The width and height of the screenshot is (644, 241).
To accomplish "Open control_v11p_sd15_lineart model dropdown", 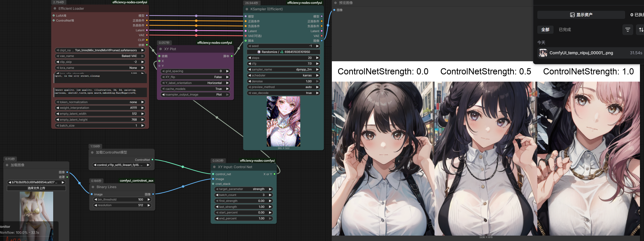I will coord(122,165).
